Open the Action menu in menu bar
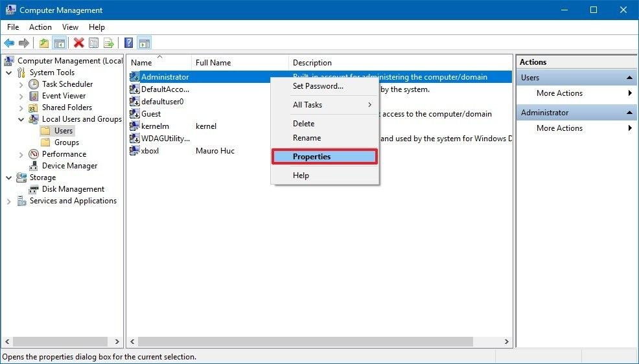Viewport: 639px width, 364px height. (40, 27)
